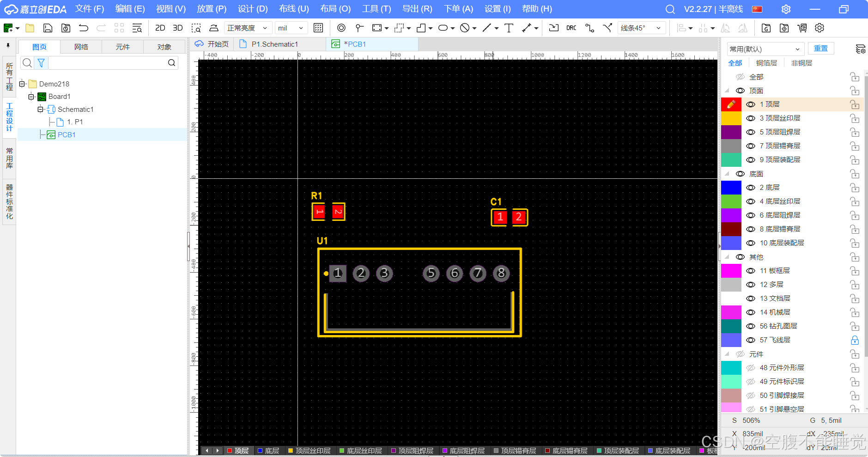Open the 器件标准化 side panel
Viewport: 868px width, 457px height.
pyautogui.click(x=9, y=202)
